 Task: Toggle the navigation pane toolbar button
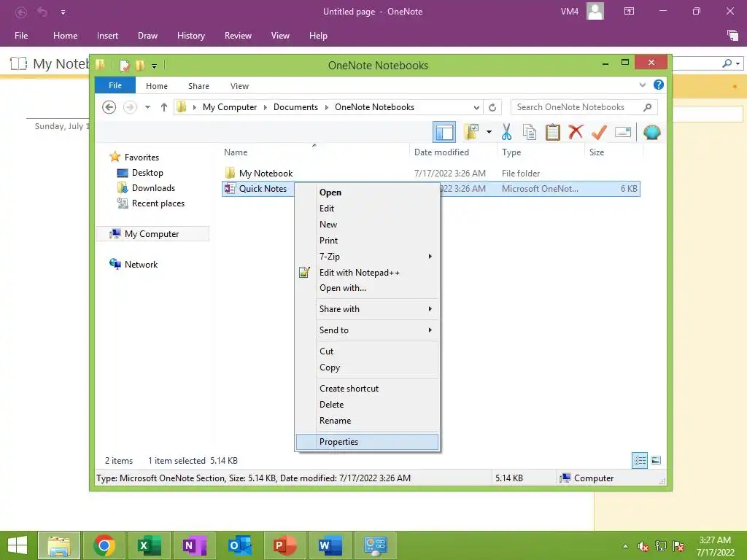coord(444,132)
